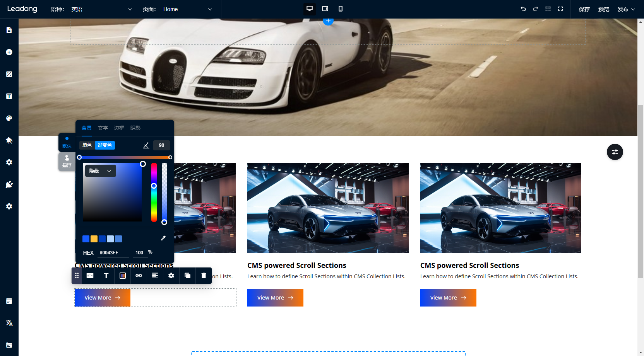Switch to tablet preview mode

tap(325, 9)
